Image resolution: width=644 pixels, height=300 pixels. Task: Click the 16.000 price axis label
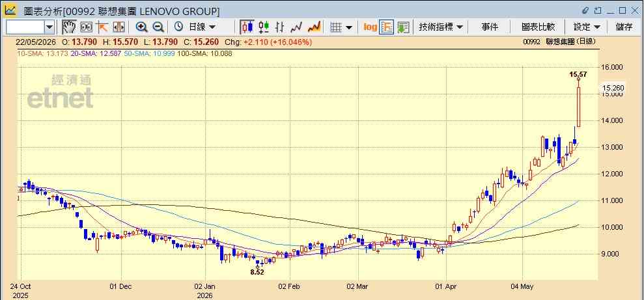pos(612,67)
